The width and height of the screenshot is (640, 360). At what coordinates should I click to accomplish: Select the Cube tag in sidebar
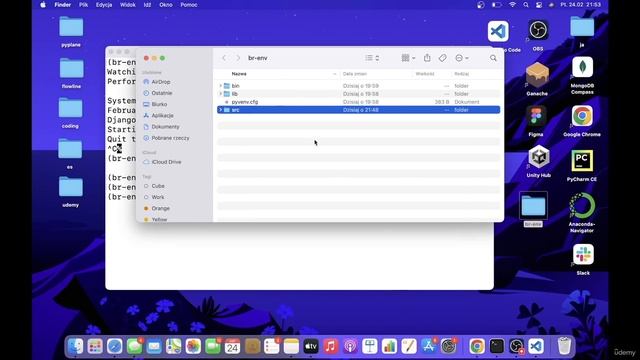[x=158, y=186]
